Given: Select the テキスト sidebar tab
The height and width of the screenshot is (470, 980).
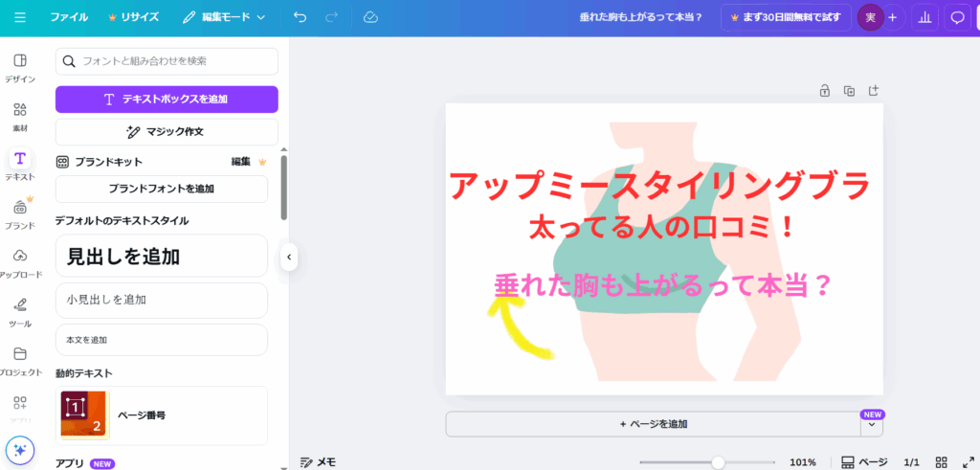Looking at the screenshot, I should (20, 166).
